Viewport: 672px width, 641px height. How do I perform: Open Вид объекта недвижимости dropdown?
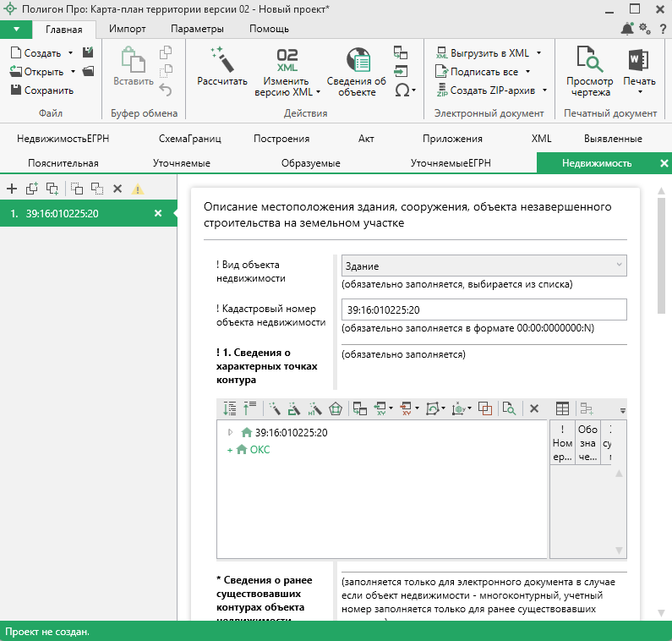tap(484, 266)
